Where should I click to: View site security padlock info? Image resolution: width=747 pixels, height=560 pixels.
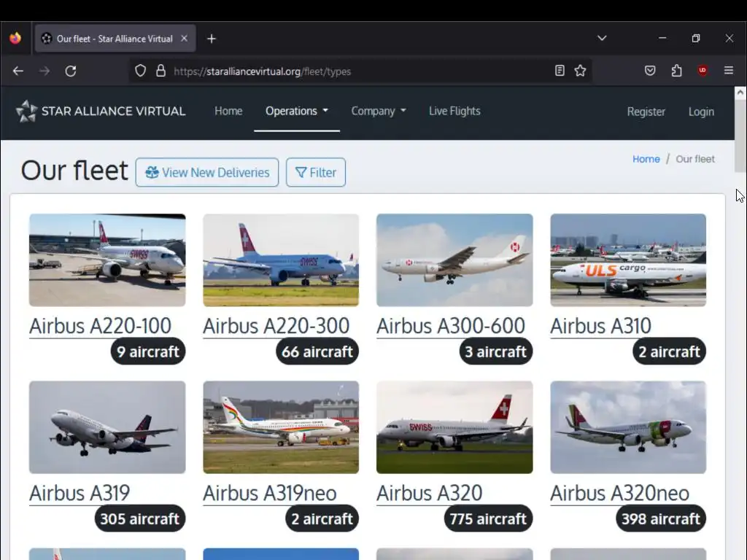[161, 71]
